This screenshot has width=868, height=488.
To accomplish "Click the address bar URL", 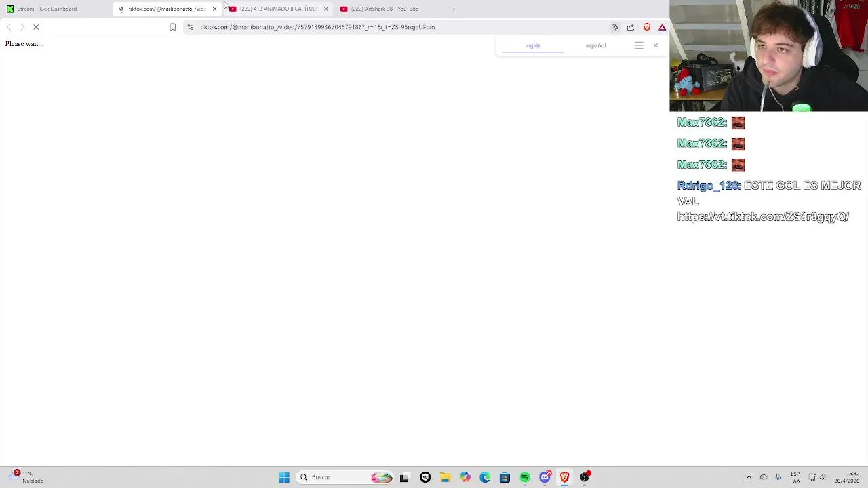I will pyautogui.click(x=317, y=27).
